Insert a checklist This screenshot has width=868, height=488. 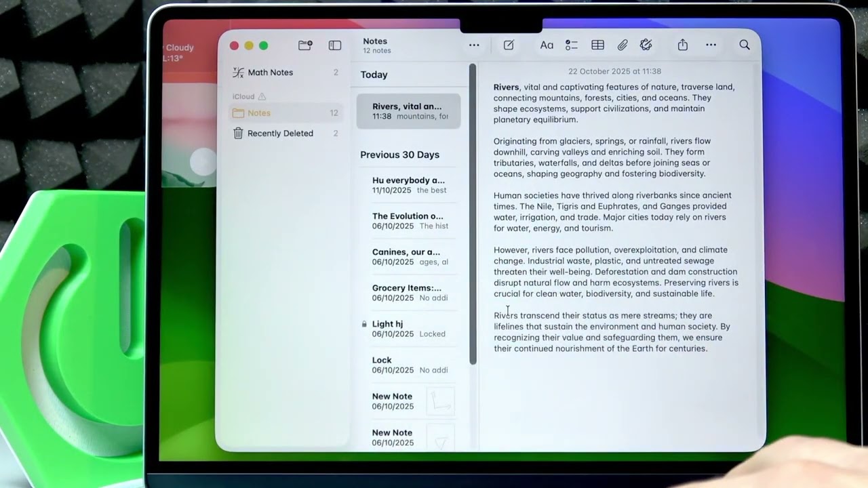pyautogui.click(x=572, y=45)
